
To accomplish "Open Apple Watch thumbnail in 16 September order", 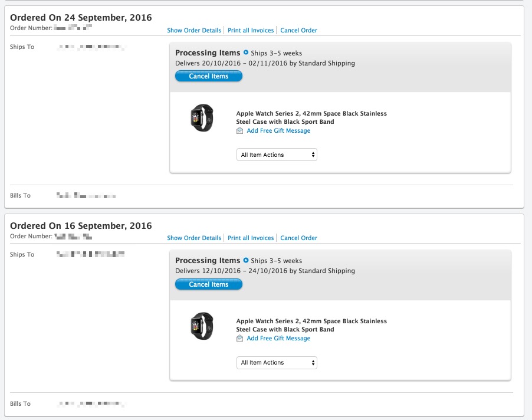I will (202, 325).
